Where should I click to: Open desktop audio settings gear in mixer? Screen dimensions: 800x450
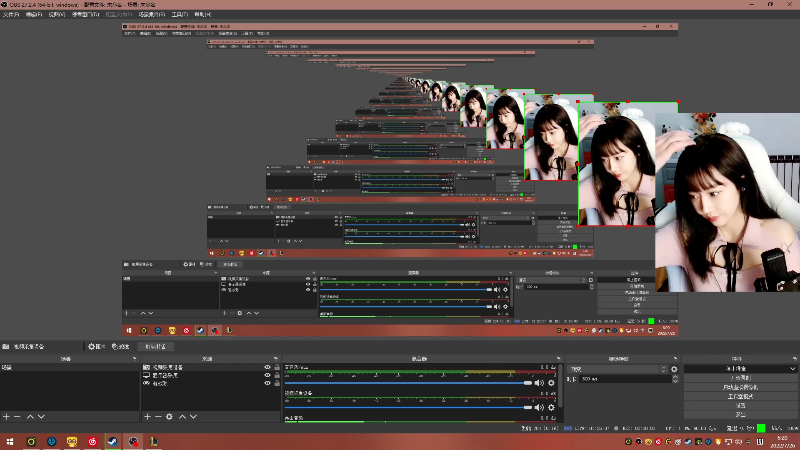pyautogui.click(x=551, y=383)
